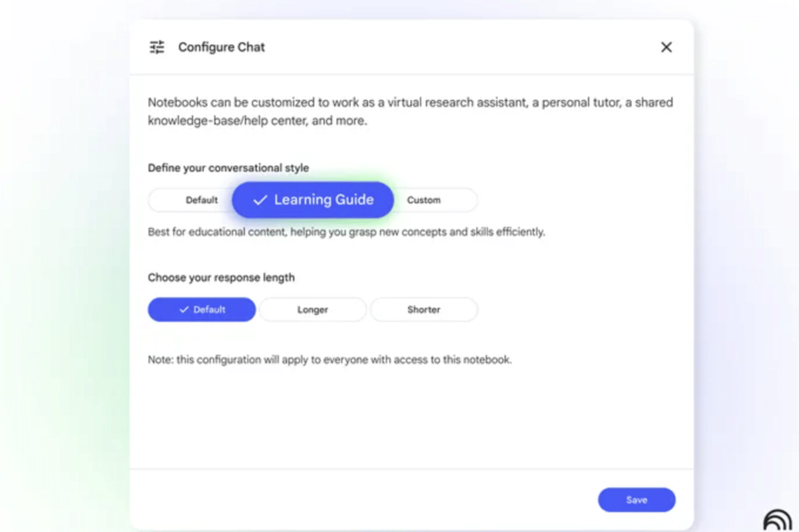Select the Learning Guide style option
Screen dimensions: 799x532
[x=312, y=199]
